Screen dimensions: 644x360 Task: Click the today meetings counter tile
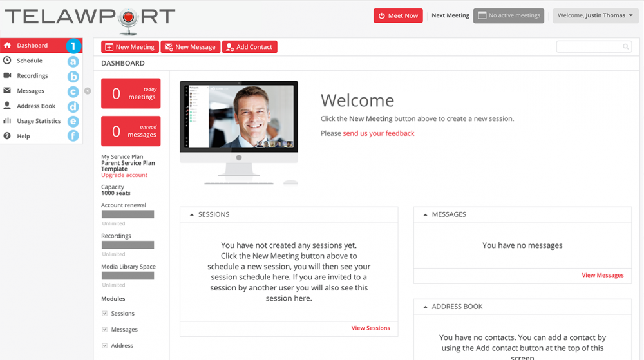point(131,93)
